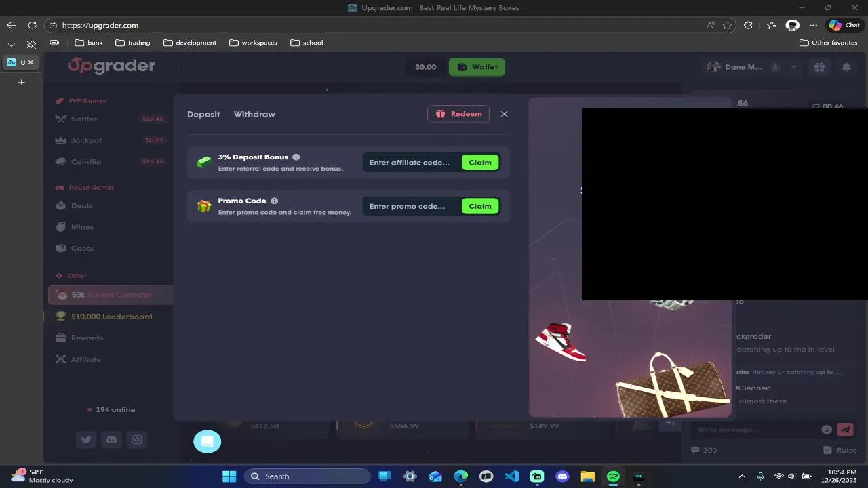Open Other favorites folder
868x488 pixels.
pos(829,43)
